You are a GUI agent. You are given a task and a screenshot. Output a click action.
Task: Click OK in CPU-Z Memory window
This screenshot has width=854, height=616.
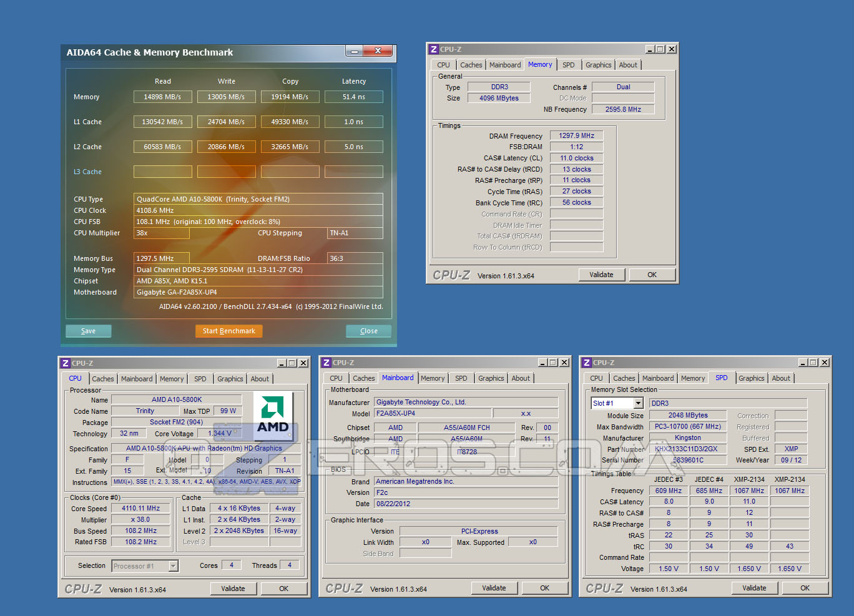652,275
